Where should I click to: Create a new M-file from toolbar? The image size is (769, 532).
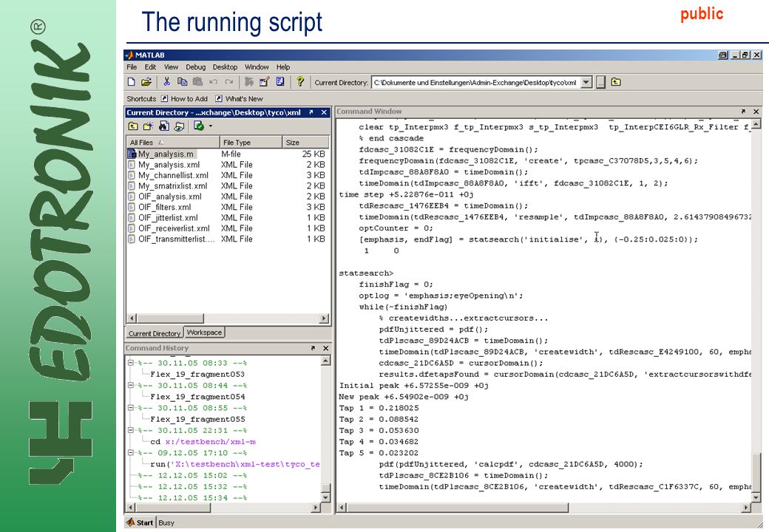[131, 82]
